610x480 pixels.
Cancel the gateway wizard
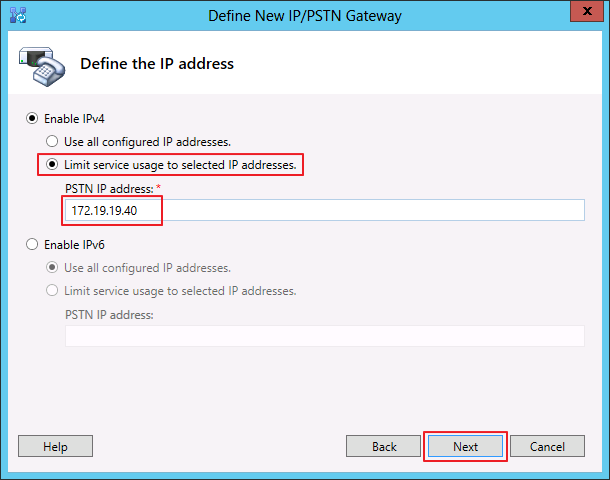click(547, 446)
